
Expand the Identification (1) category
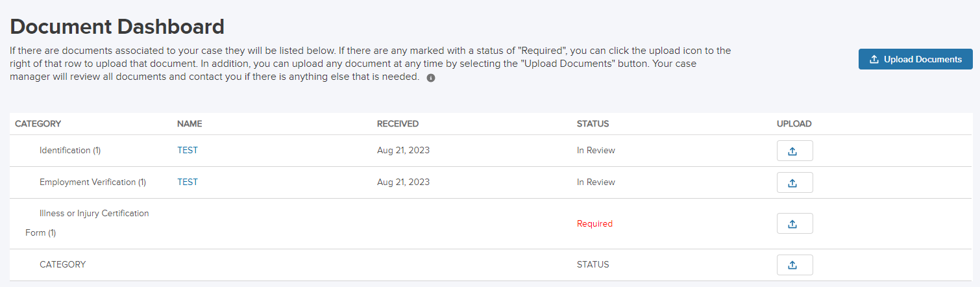point(69,150)
